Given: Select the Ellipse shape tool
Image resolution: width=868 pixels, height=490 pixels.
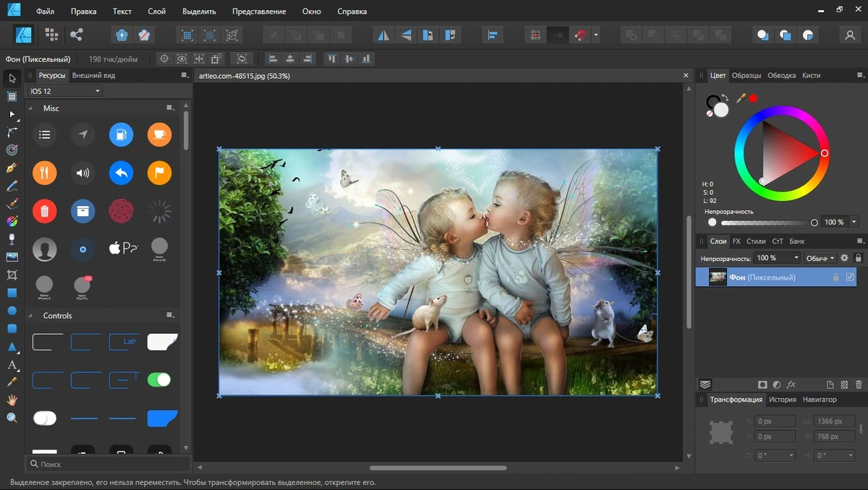Looking at the screenshot, I should [12, 311].
